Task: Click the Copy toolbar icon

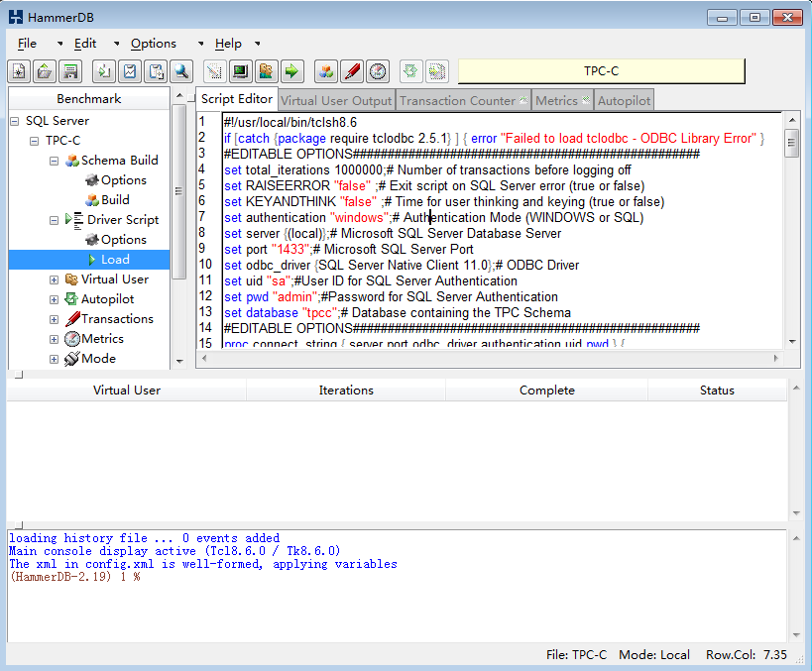Action: [x=104, y=71]
